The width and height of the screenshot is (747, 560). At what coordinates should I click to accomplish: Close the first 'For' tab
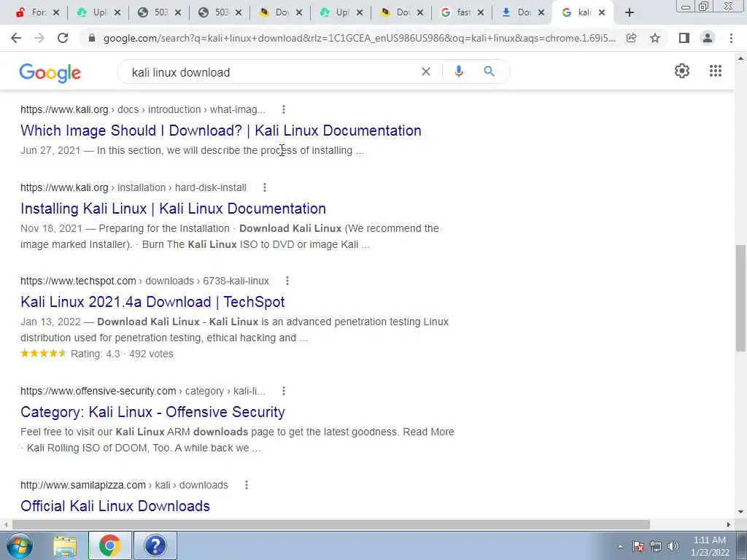pos(55,12)
